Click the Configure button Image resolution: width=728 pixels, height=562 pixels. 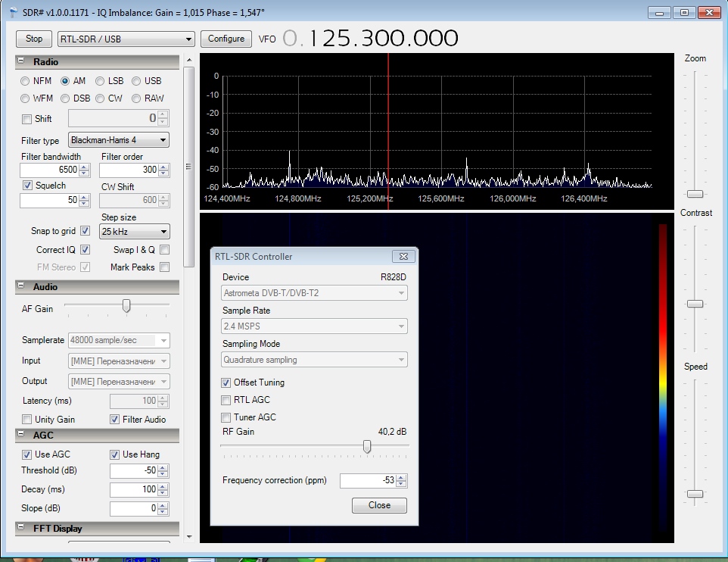pyautogui.click(x=226, y=39)
